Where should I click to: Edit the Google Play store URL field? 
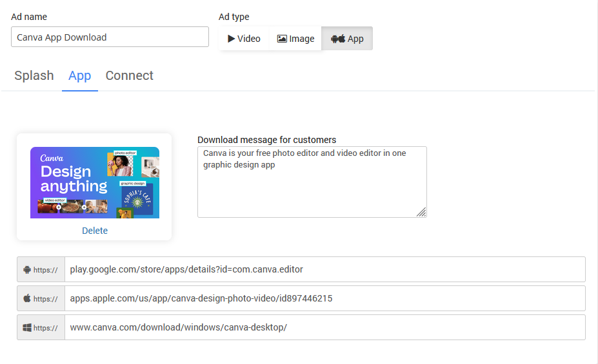point(324,269)
